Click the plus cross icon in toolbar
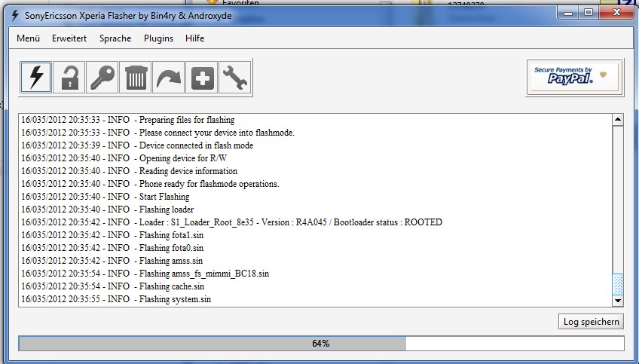639x364 pixels. point(202,78)
